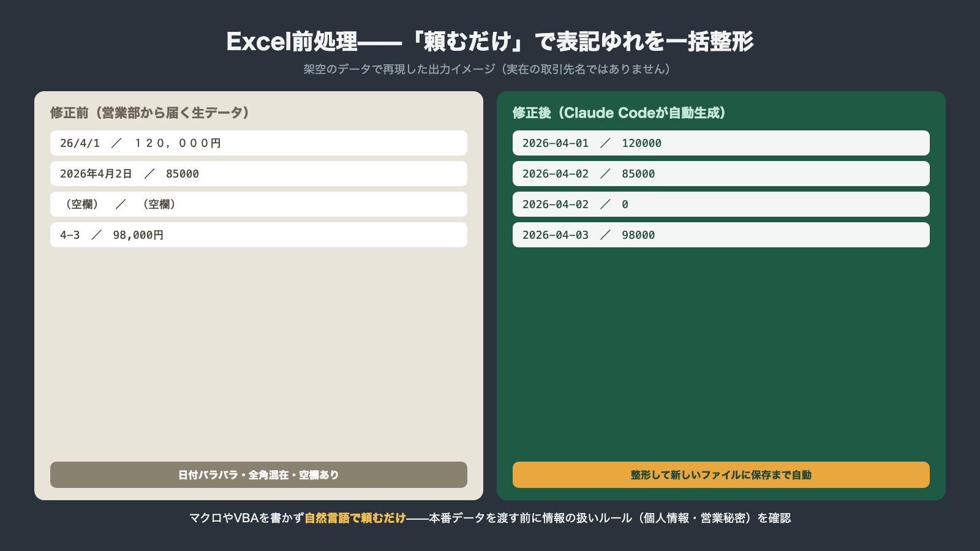Select the raw row '（空欄） ／ （空欄）'

(x=258, y=204)
